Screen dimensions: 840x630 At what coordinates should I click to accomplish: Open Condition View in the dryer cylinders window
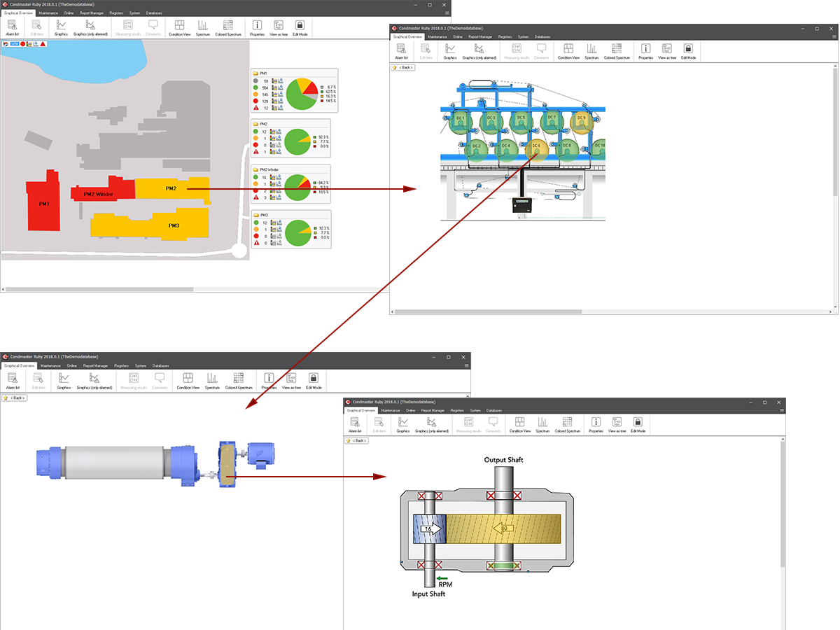(568, 52)
